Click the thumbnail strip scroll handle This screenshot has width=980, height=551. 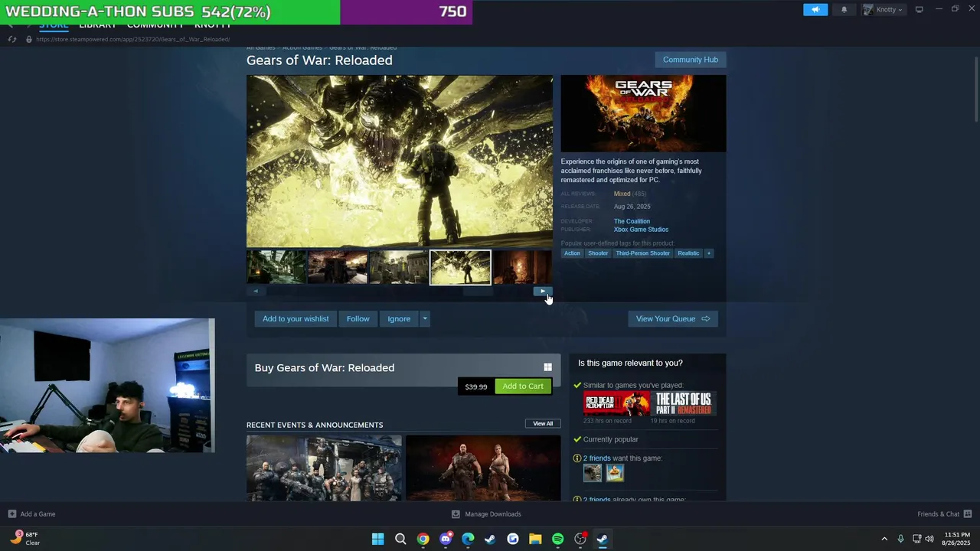click(x=478, y=291)
